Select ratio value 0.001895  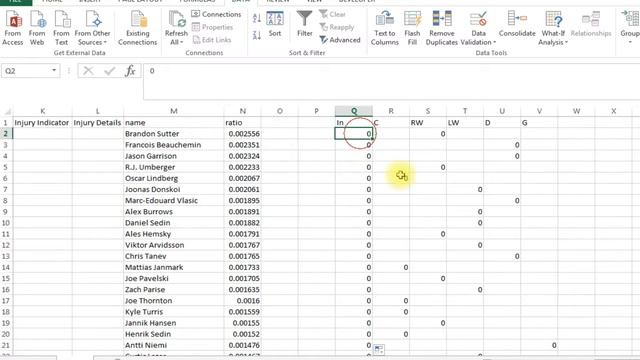tap(242, 200)
